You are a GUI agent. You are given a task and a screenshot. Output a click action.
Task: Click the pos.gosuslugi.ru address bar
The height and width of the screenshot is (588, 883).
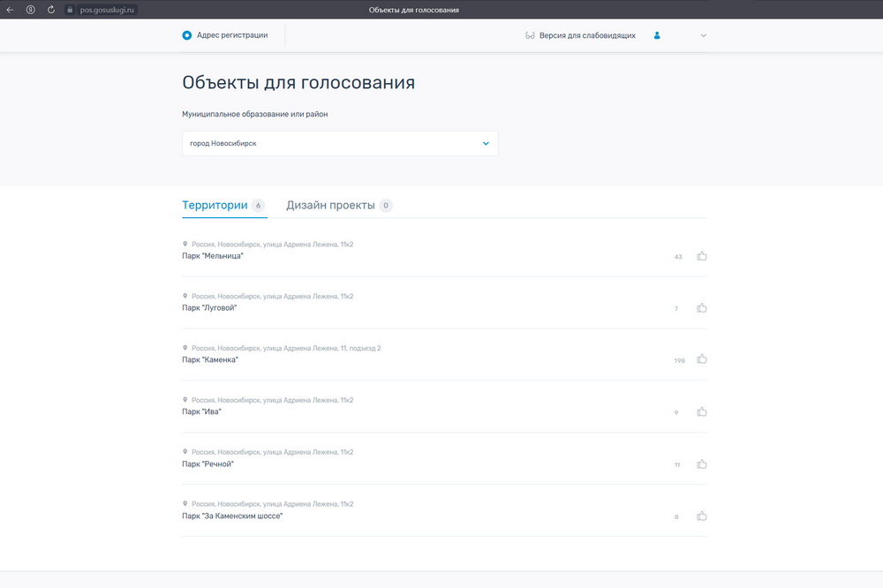[106, 10]
